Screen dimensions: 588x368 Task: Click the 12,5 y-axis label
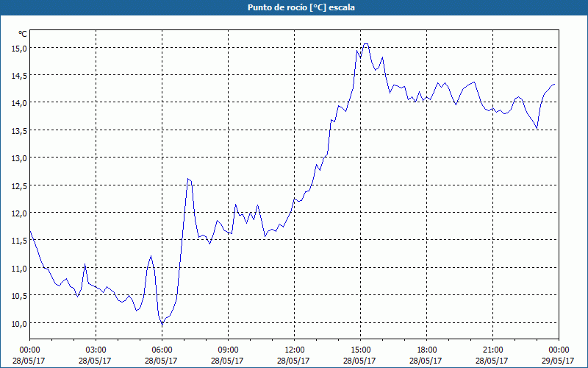point(20,185)
